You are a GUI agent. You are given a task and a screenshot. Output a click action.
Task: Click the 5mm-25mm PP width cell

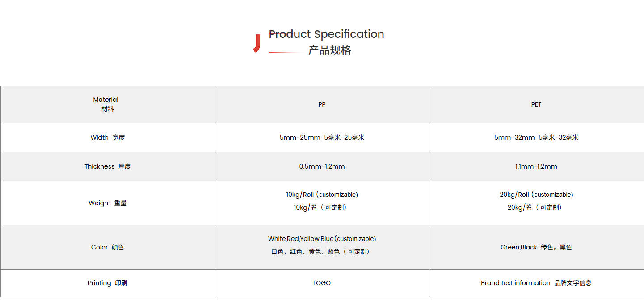coord(322,137)
